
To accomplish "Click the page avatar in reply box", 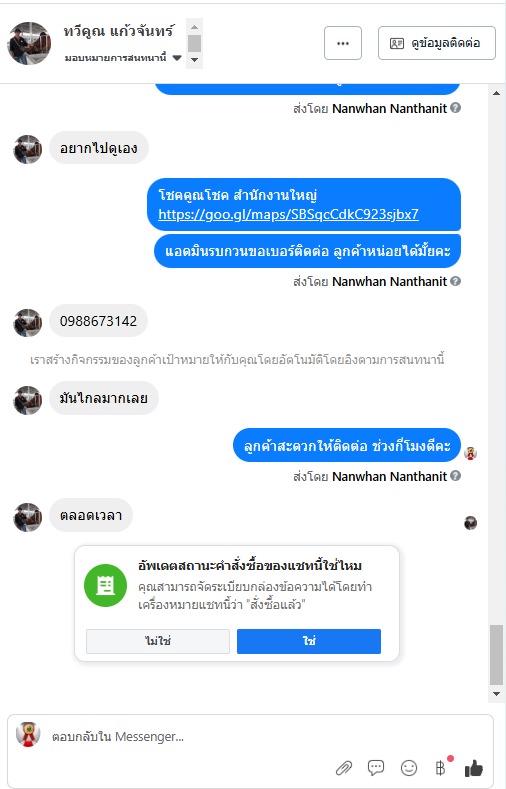I will pos(28,735).
